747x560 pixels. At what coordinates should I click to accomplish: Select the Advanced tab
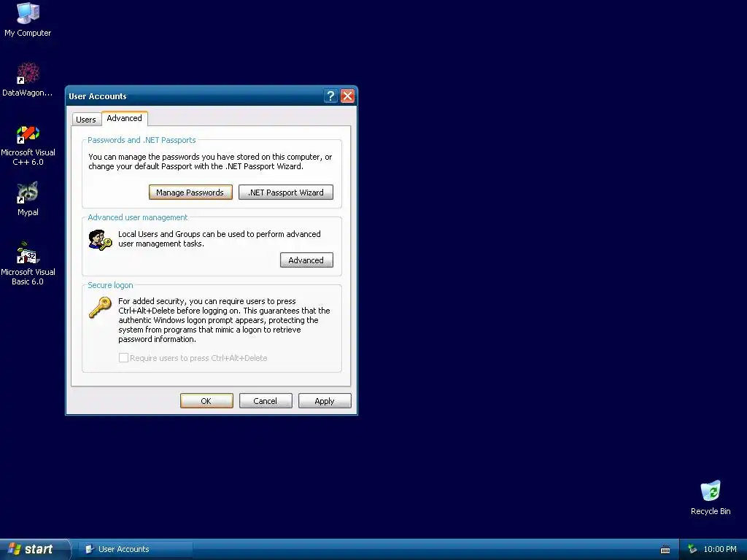click(x=124, y=118)
